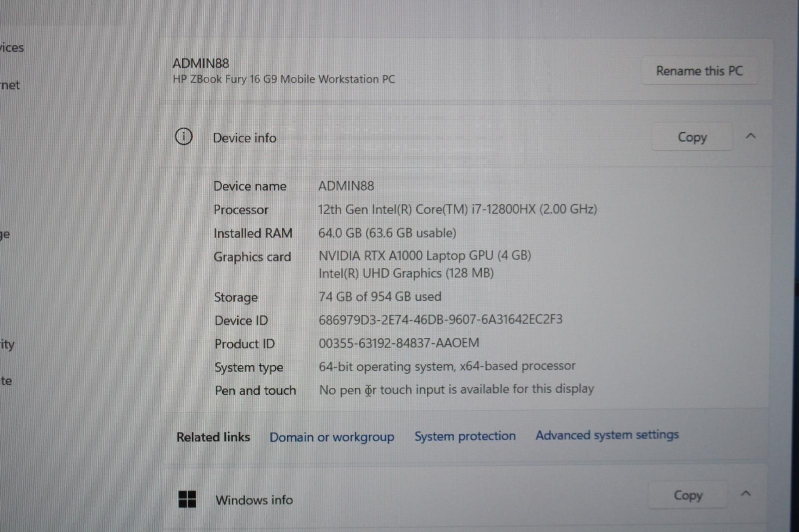This screenshot has height=532, width=799.
Task: Click the ADMIN88 PC name header
Action: 201,63
